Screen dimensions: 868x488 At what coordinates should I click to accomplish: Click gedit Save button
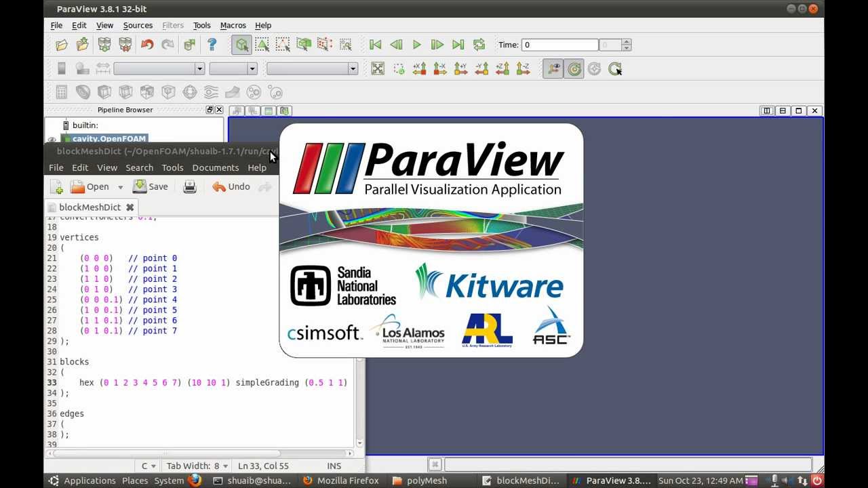pyautogui.click(x=151, y=186)
